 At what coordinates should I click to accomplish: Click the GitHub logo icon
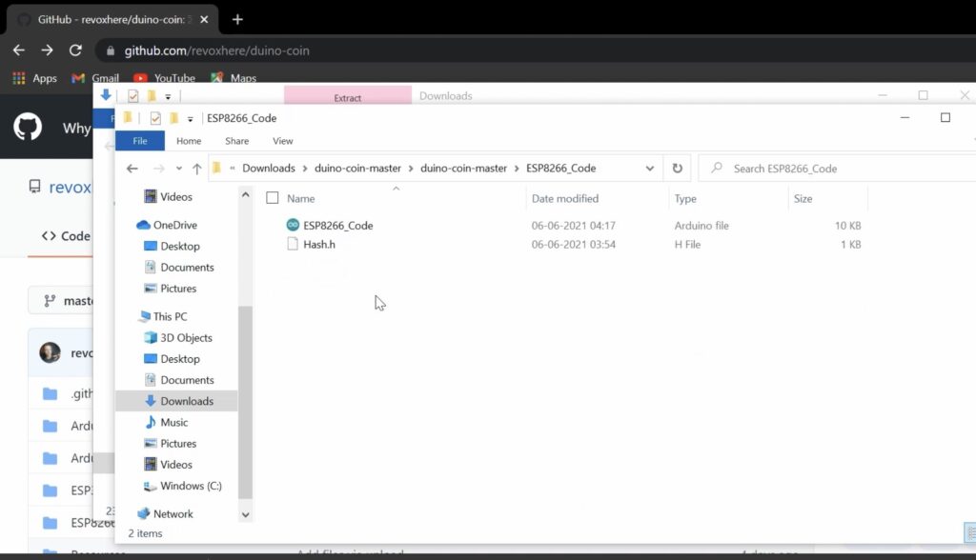[28, 127]
